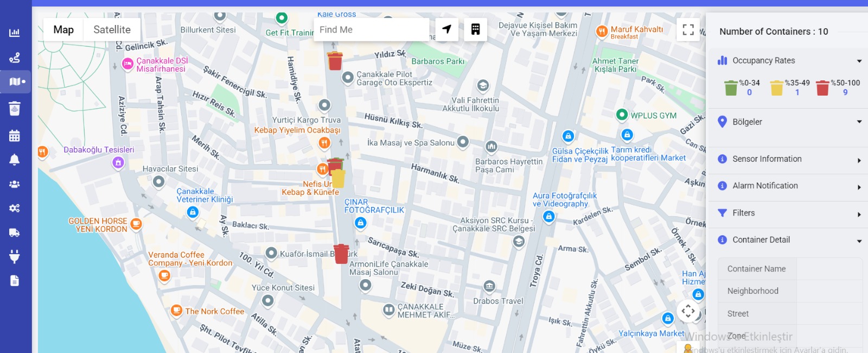Image resolution: width=868 pixels, height=353 pixels.
Task: Open the statistics chart page in sidebar
Action: pyautogui.click(x=15, y=33)
